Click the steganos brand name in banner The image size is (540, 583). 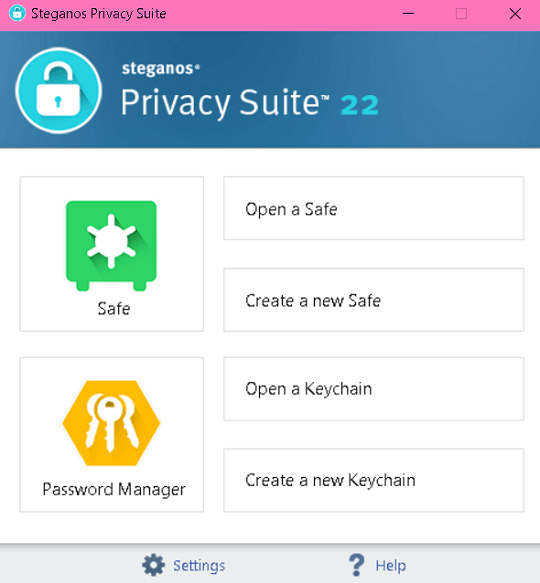tap(161, 68)
